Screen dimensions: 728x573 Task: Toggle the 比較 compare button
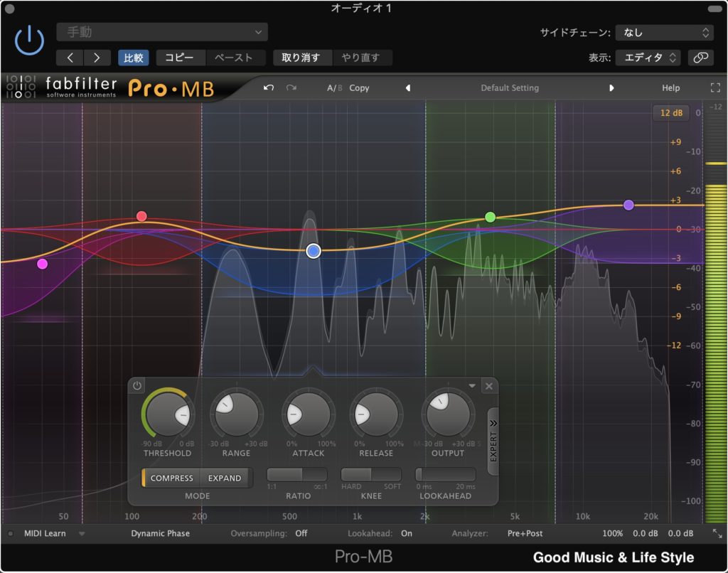(133, 58)
